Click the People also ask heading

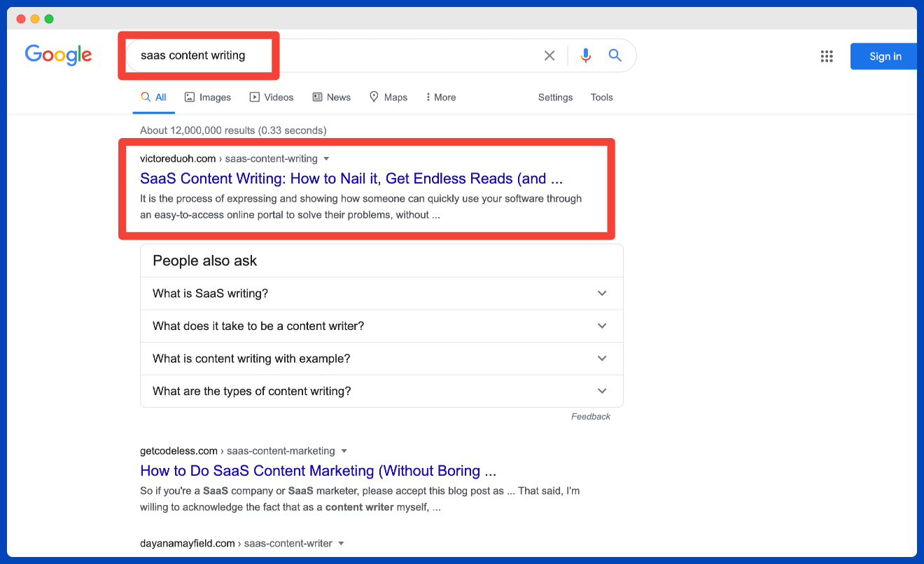pyautogui.click(x=205, y=261)
